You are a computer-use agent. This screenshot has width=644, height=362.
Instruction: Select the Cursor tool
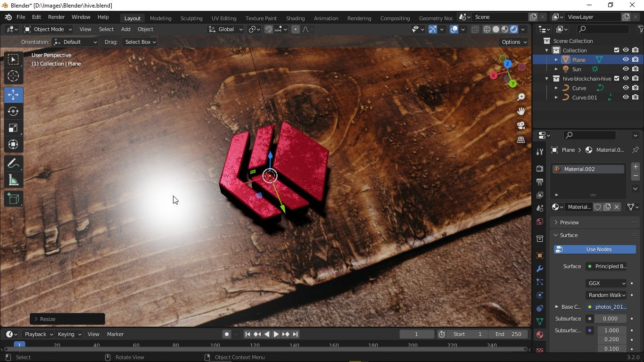coord(13,76)
